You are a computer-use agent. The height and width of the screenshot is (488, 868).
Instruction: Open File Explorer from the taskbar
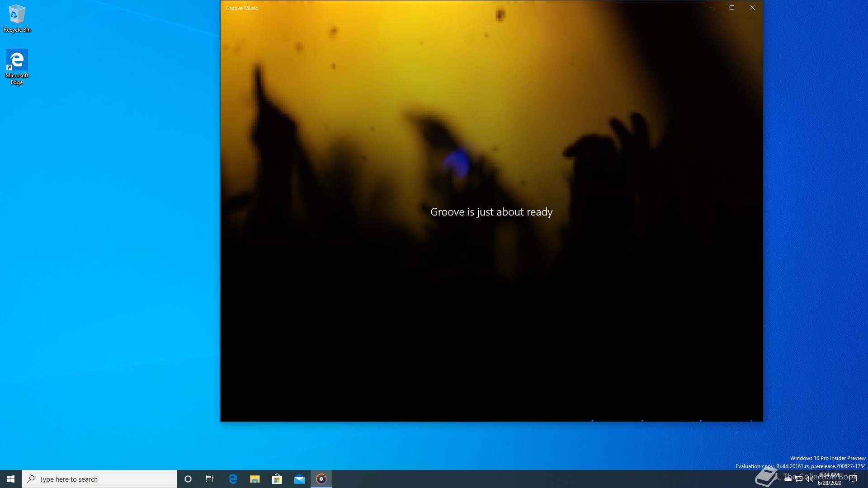(255, 479)
